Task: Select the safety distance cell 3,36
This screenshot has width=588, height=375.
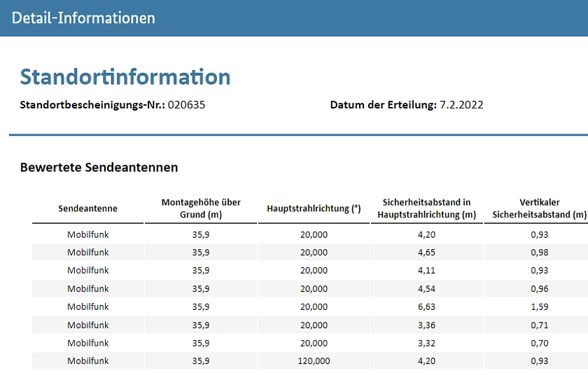Action: [426, 325]
